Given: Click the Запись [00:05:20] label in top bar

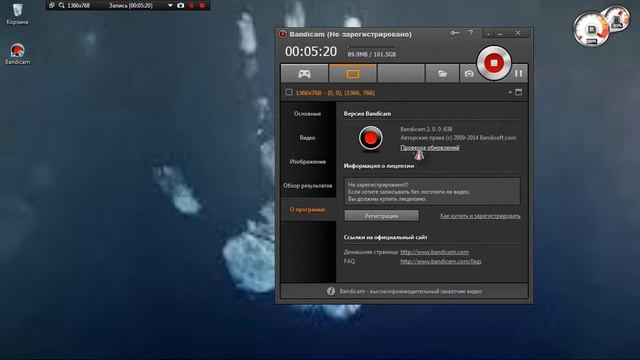Looking at the screenshot, I should tap(131, 6).
